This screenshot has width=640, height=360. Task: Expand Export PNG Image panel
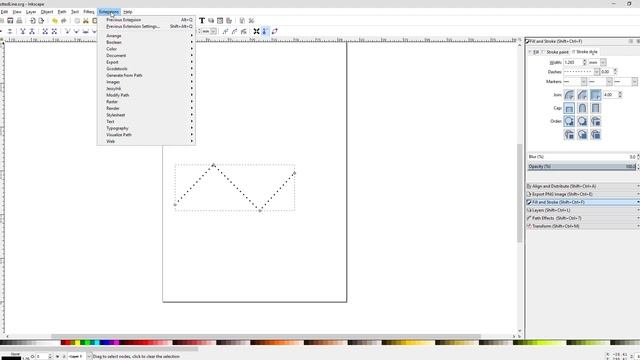tap(583, 194)
